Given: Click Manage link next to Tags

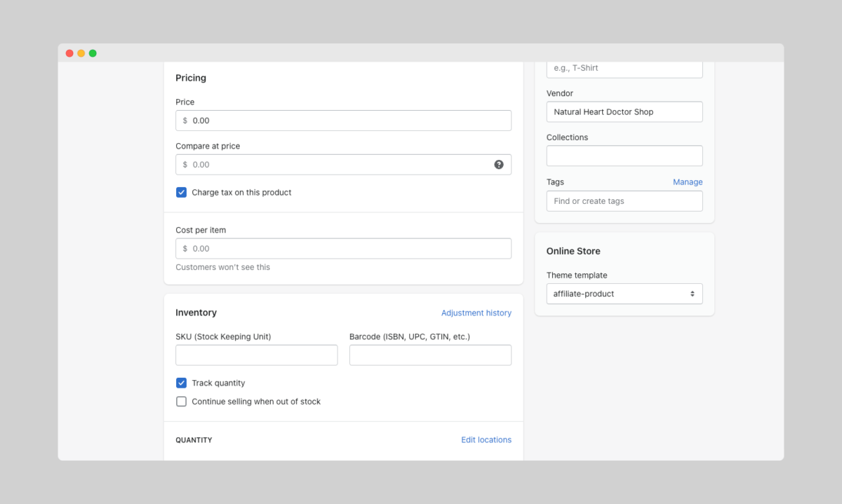Looking at the screenshot, I should pos(687,182).
